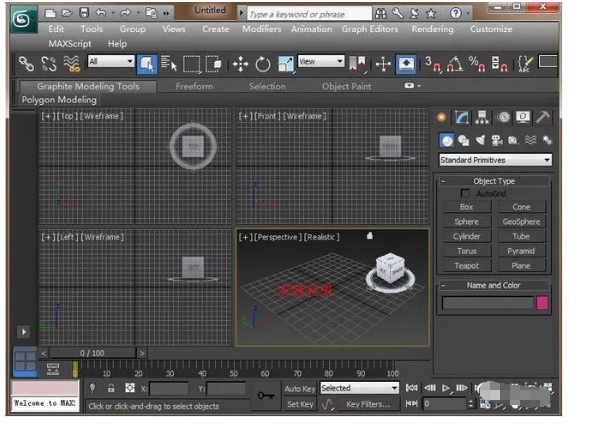Click the object name input field
Viewport: 612px width, 423px height.
click(x=487, y=303)
